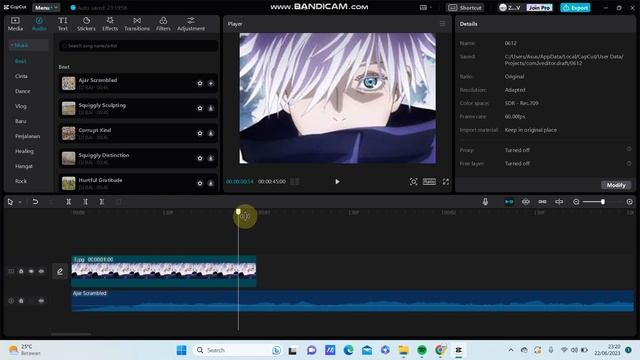The height and width of the screenshot is (360, 640).
Task: Enter fullscreen preview in the Player
Action: coord(446,182)
